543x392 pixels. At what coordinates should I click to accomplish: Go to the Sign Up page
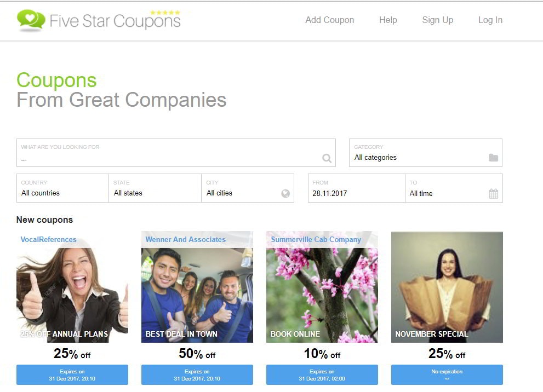[437, 20]
